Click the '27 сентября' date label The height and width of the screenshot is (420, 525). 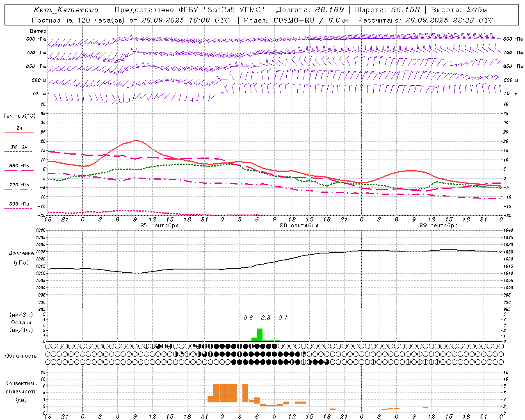(x=160, y=225)
